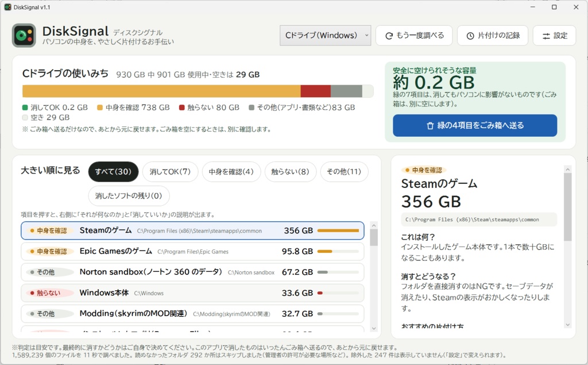Click the C:\Norton sandbox path text
Image resolution: width=588 pixels, height=365 pixels.
[252, 272]
